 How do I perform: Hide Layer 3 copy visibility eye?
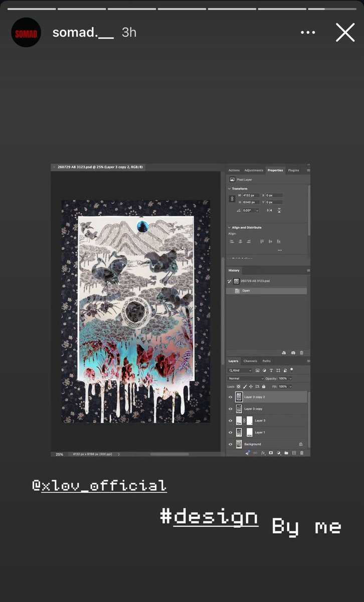pos(231,409)
